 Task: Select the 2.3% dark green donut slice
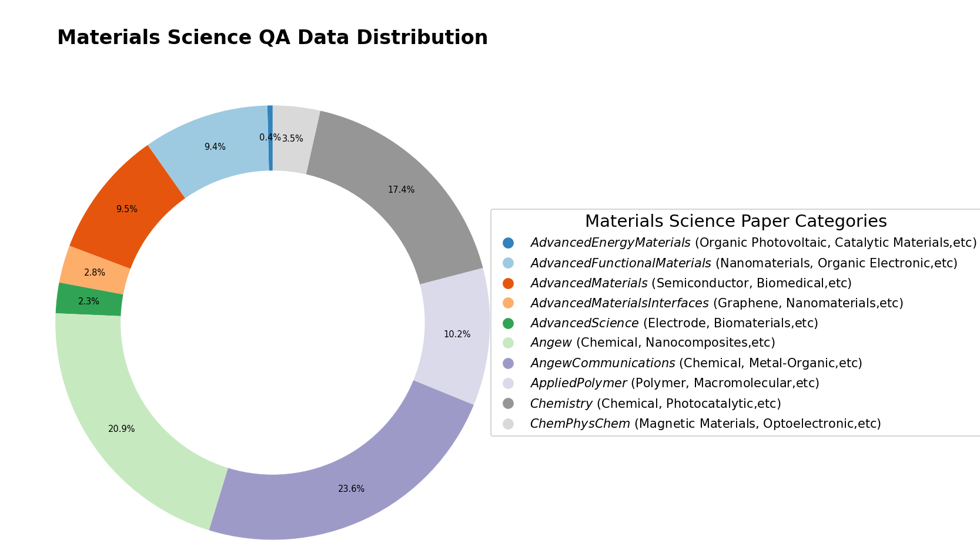[x=89, y=300]
